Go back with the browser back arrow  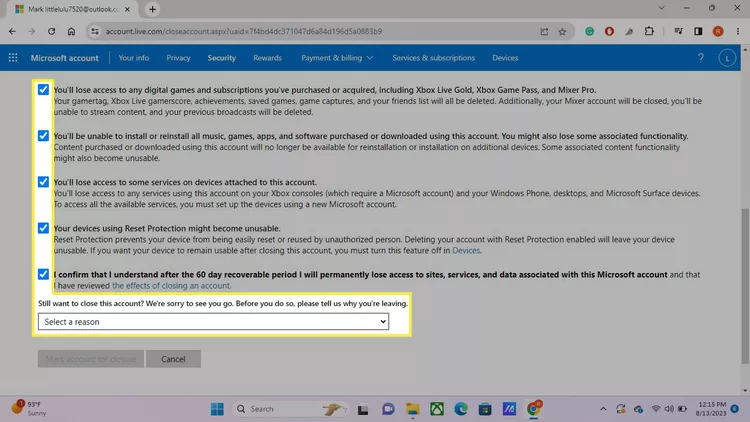pos(12,31)
